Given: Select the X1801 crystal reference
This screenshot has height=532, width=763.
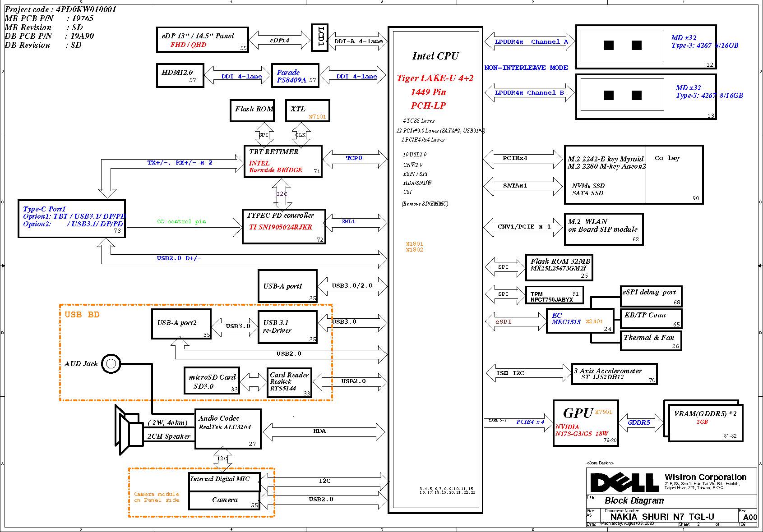Looking at the screenshot, I should [x=414, y=244].
